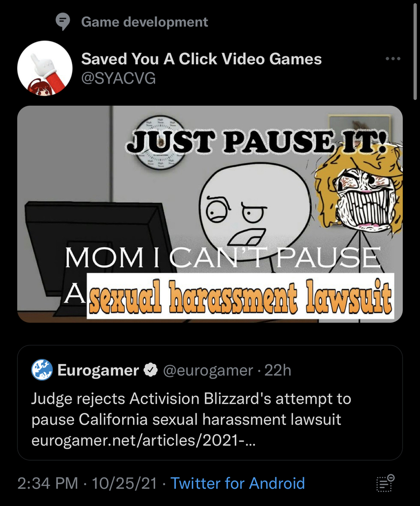The height and width of the screenshot is (506, 420).
Task: Click the Game development topic icon
Action: click(x=63, y=22)
